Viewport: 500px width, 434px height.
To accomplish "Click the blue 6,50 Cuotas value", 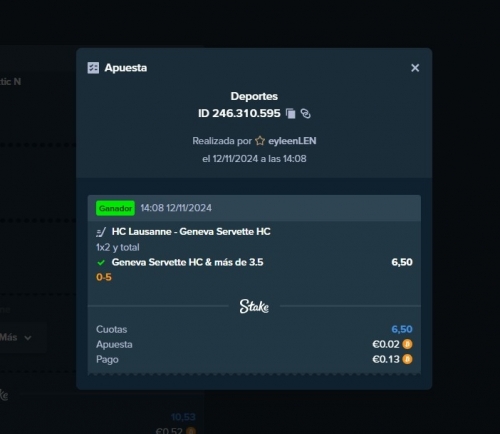I will coord(402,329).
